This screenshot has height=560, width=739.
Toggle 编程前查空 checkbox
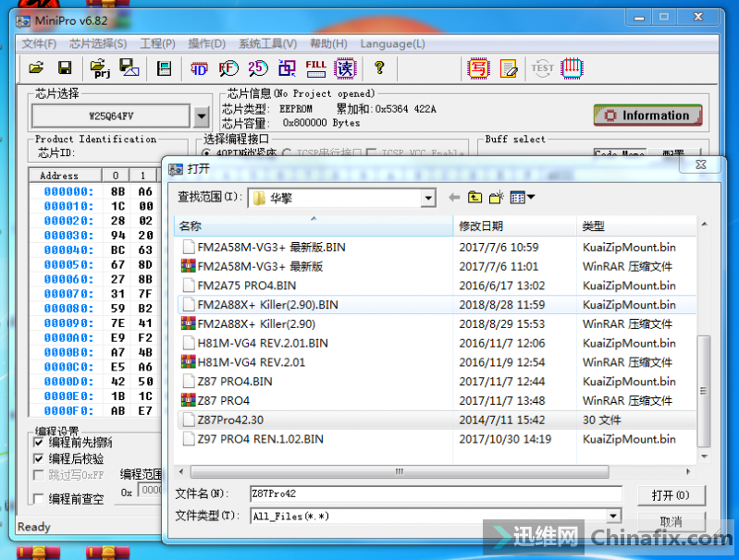(39, 499)
